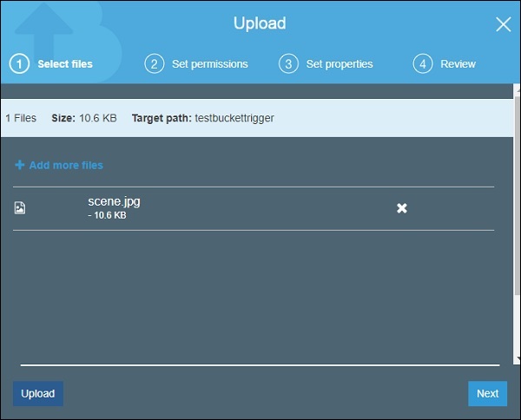
Task: Go to the Set permissions step
Action: click(x=209, y=64)
